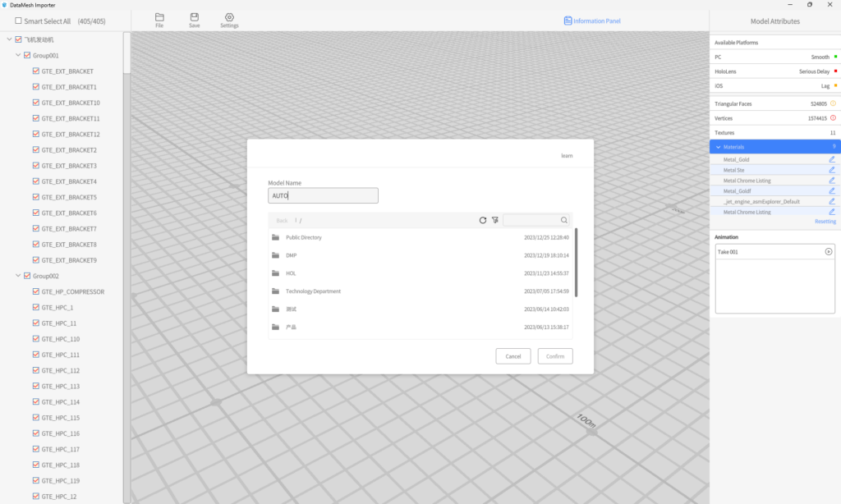Click the PC Smooth green status indicator
The width and height of the screenshot is (841, 504).
pyautogui.click(x=835, y=57)
